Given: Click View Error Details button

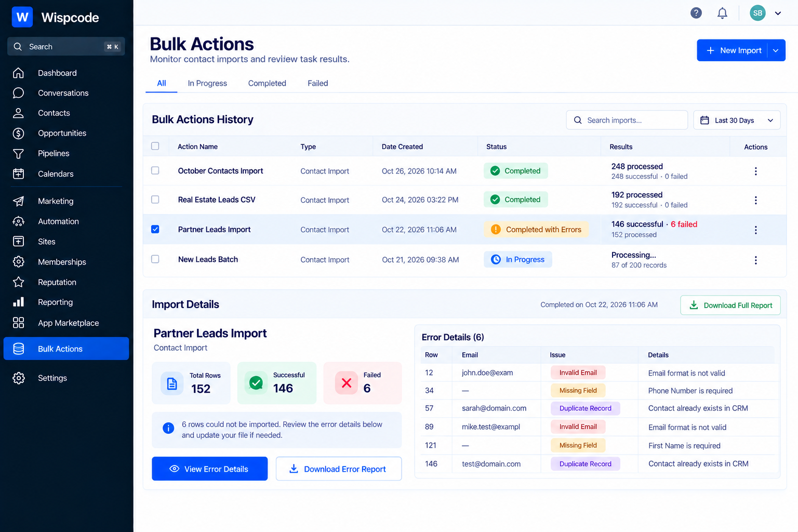Looking at the screenshot, I should pos(209,469).
